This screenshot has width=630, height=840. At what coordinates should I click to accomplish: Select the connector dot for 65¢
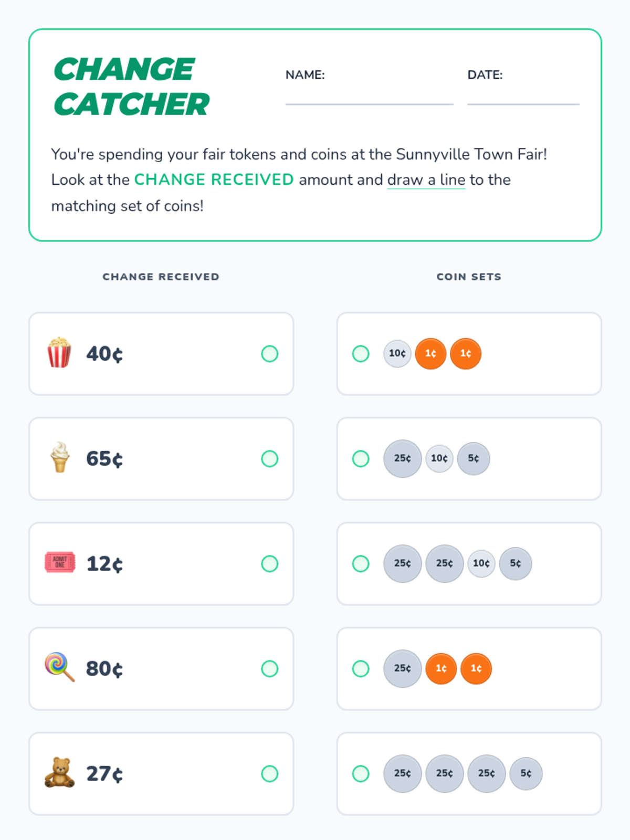270,459
